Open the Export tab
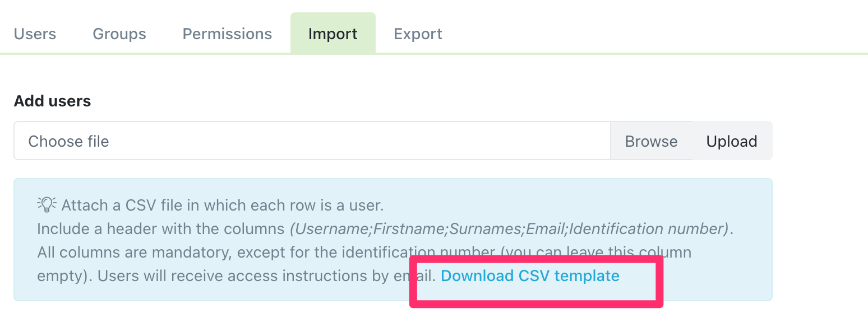This screenshot has width=868, height=327. coord(418,34)
